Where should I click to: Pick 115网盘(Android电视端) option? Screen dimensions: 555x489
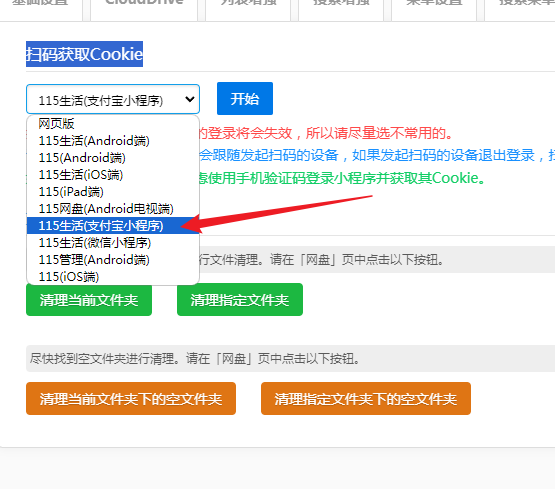click(x=113, y=209)
